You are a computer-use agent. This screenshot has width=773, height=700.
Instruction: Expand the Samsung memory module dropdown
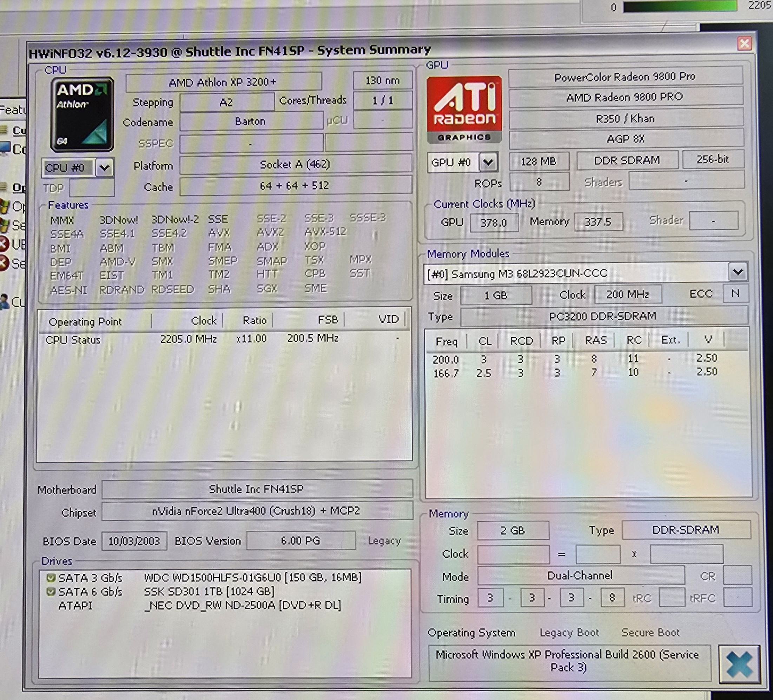pyautogui.click(x=738, y=272)
